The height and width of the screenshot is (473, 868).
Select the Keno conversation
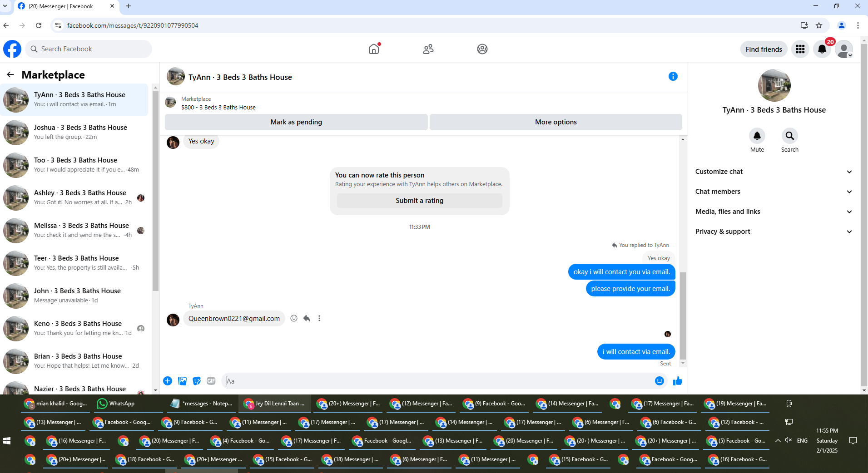[x=74, y=328]
